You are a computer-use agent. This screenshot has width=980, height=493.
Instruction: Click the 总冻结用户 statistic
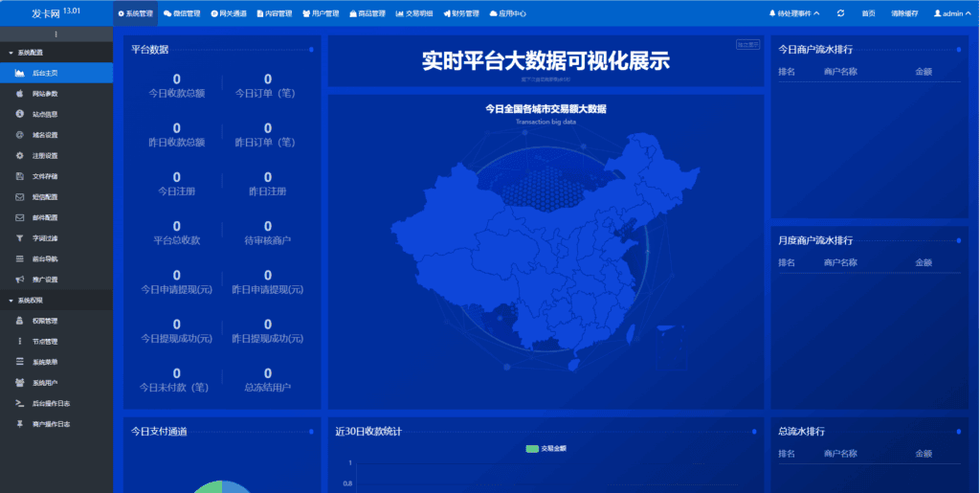(x=268, y=379)
